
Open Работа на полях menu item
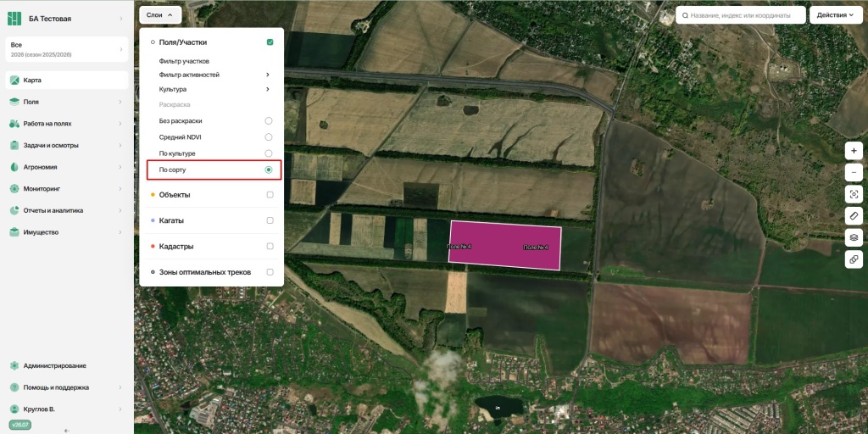pos(67,124)
